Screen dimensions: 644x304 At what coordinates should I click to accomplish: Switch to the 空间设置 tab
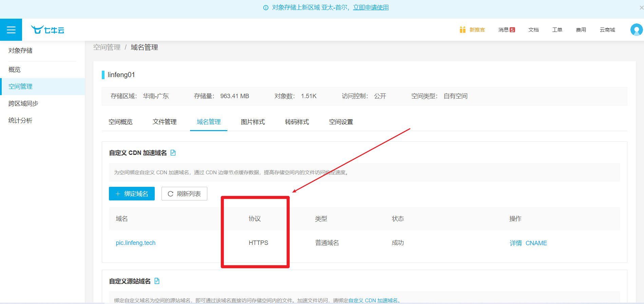point(341,122)
